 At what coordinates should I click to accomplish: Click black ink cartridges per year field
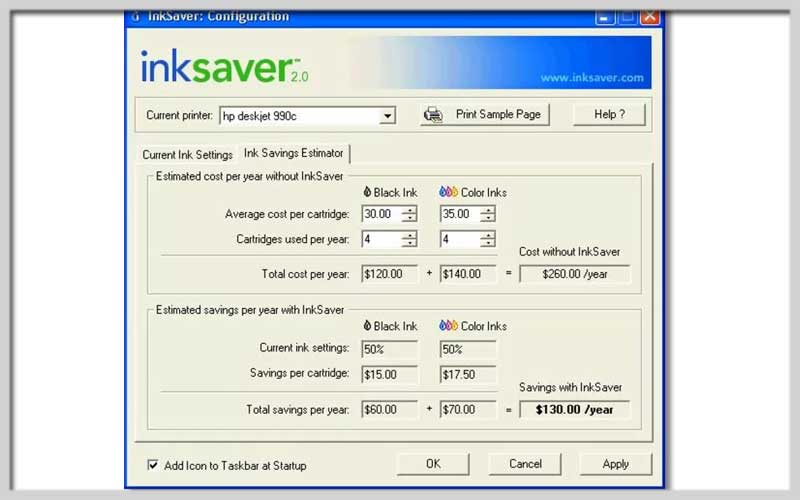click(382, 239)
